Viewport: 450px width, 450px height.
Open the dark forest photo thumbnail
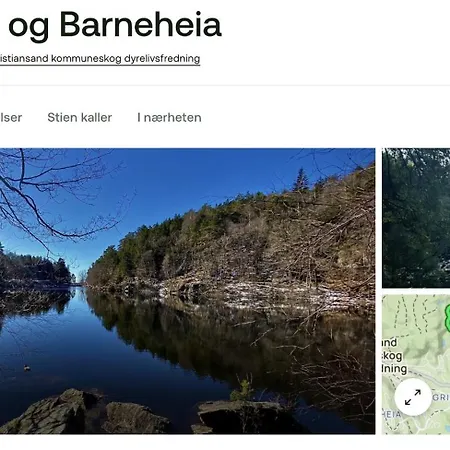416,218
